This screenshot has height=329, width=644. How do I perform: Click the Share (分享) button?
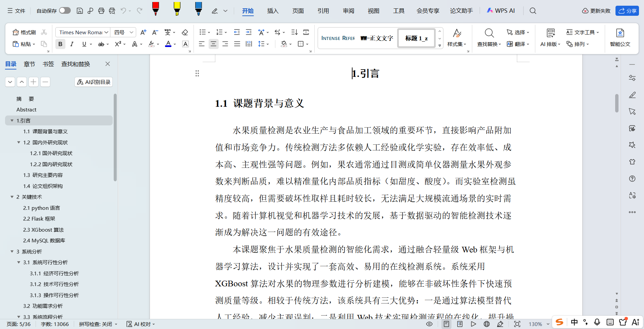coord(627,11)
